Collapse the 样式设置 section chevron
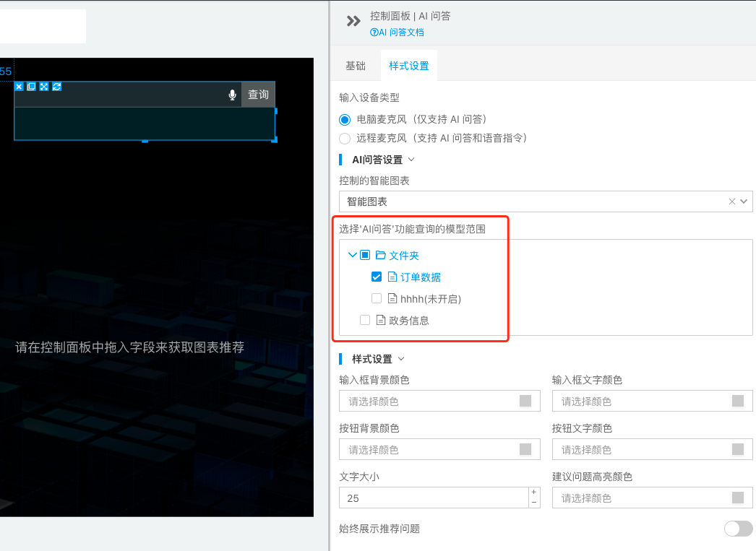 coord(401,359)
